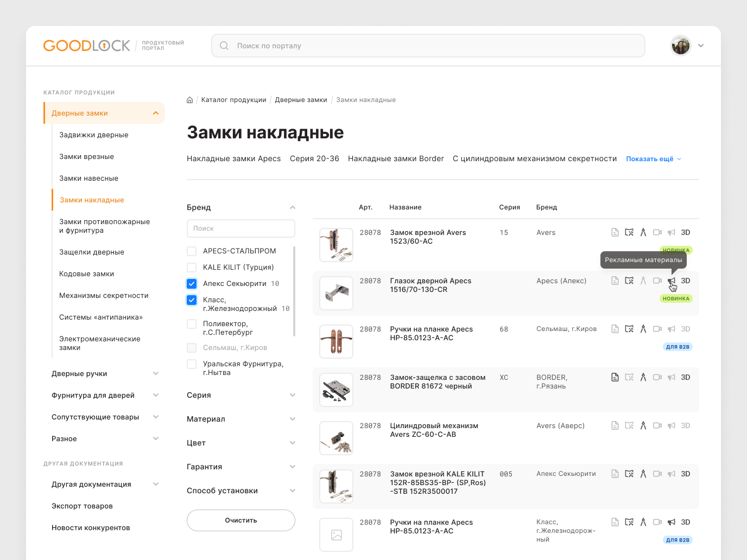
Task: Open 3D model for Замок врезной KALE KILIT
Action: 686,474
